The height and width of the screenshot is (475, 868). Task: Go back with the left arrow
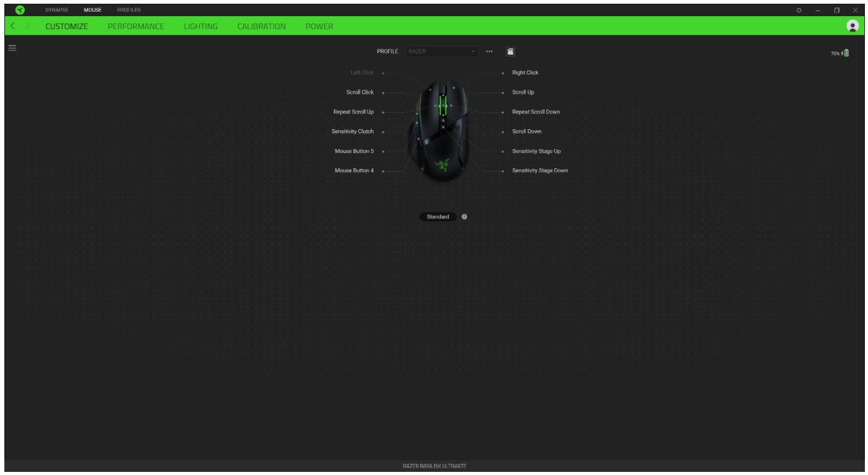coord(12,27)
